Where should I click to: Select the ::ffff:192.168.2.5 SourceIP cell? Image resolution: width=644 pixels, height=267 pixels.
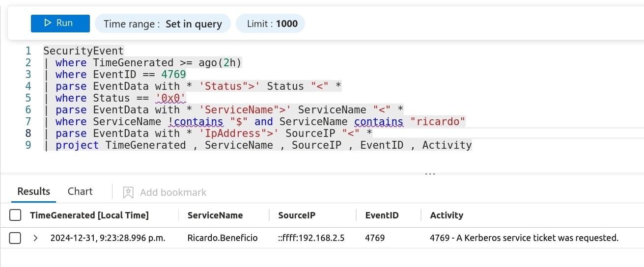(311, 238)
